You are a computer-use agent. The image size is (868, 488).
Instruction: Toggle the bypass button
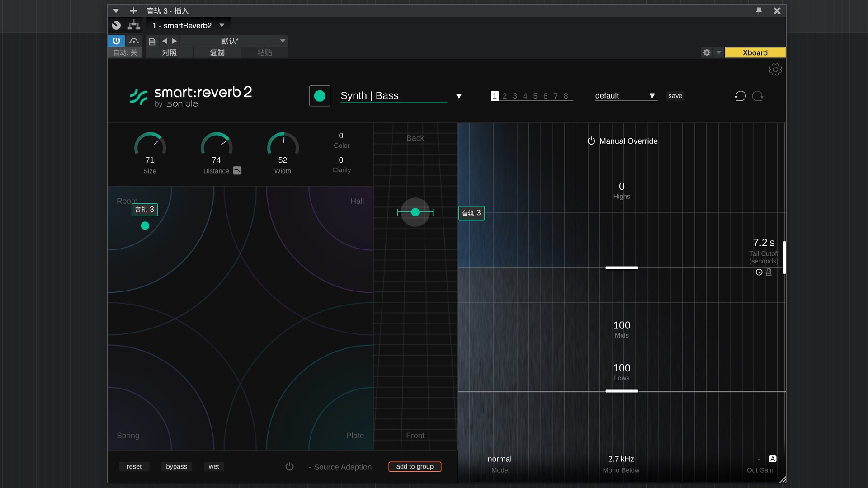pyautogui.click(x=176, y=466)
